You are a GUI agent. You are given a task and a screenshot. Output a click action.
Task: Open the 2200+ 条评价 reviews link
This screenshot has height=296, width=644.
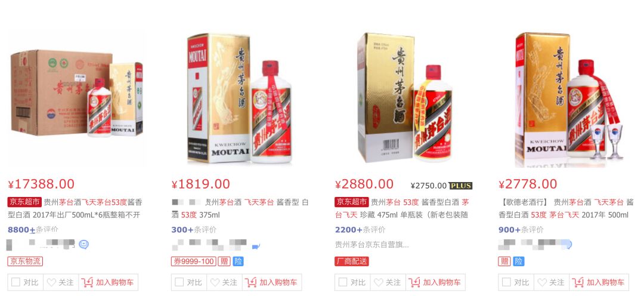click(x=360, y=230)
